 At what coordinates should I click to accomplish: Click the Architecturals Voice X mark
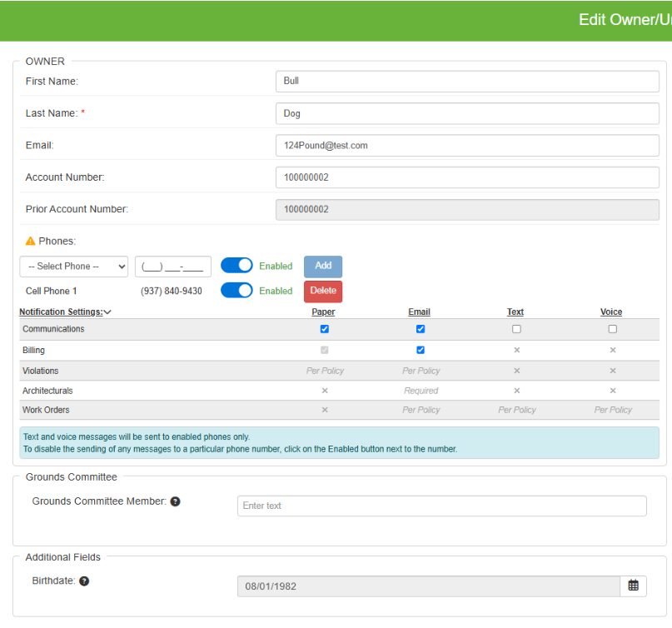coord(613,391)
